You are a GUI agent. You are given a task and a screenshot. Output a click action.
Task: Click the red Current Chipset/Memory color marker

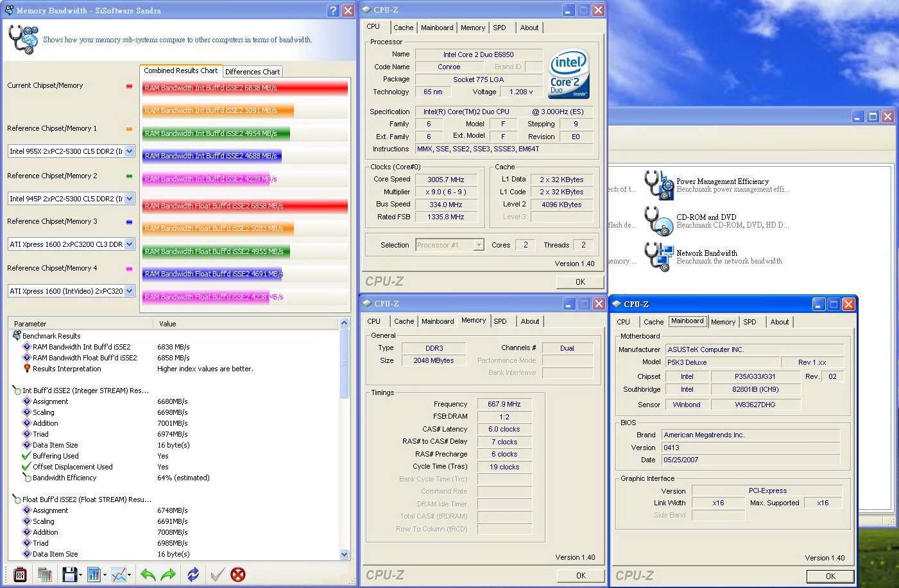click(x=129, y=86)
